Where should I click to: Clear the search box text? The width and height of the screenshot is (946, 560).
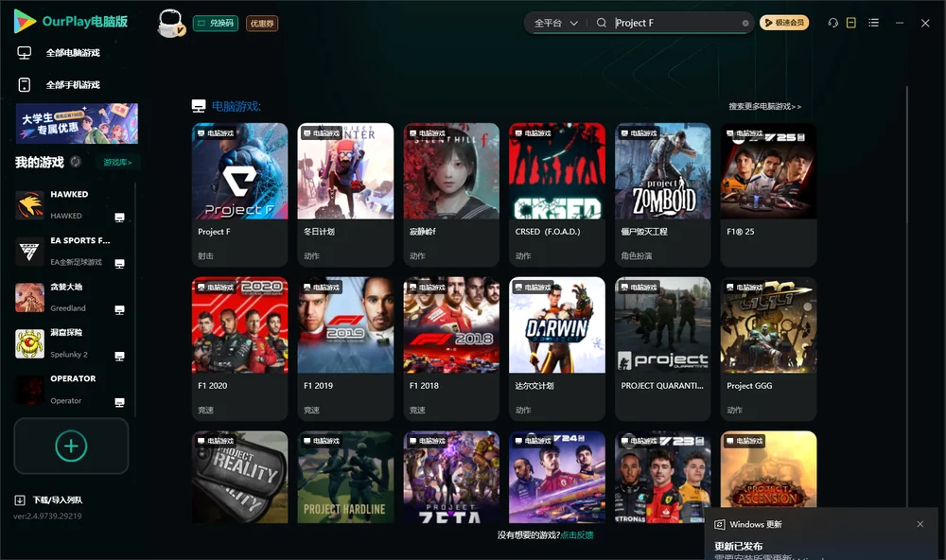pyautogui.click(x=745, y=24)
